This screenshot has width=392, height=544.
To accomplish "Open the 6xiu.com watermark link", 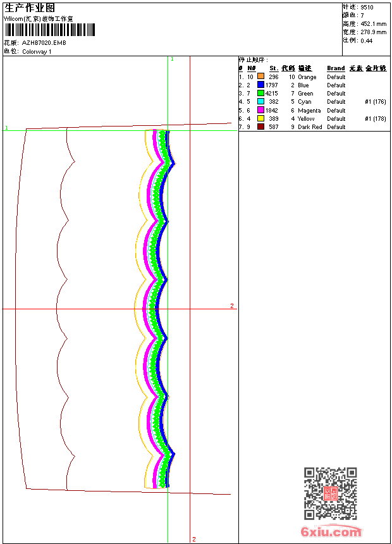I will point(331,532).
